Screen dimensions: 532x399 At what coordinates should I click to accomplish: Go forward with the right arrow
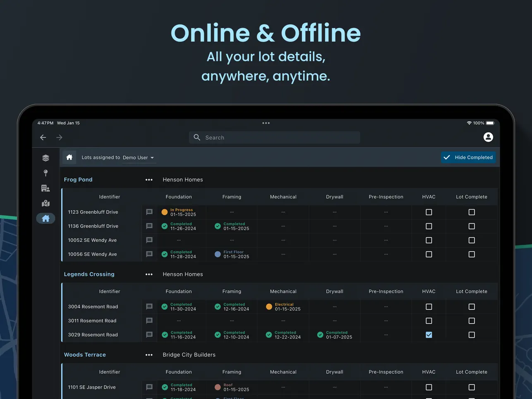[x=59, y=137]
